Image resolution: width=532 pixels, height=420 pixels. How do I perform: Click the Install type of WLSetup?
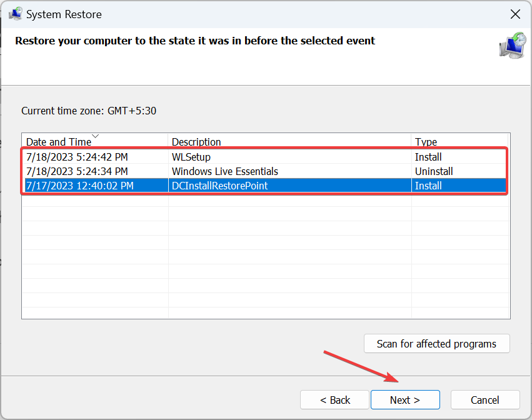tap(428, 157)
